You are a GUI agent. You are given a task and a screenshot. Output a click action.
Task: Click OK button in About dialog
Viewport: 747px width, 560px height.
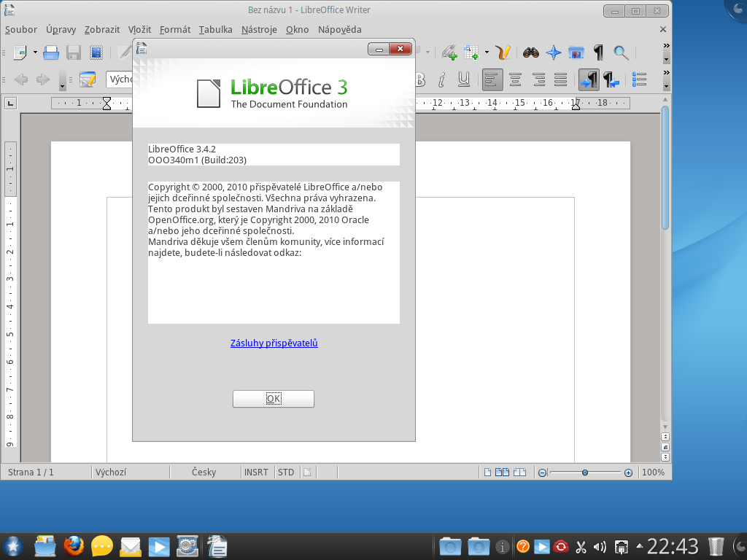(x=274, y=399)
